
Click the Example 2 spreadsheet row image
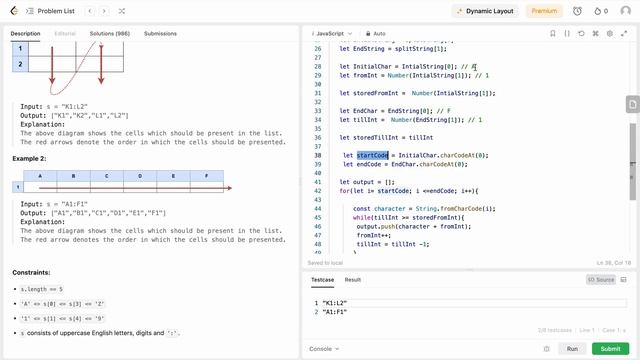[x=122, y=181]
